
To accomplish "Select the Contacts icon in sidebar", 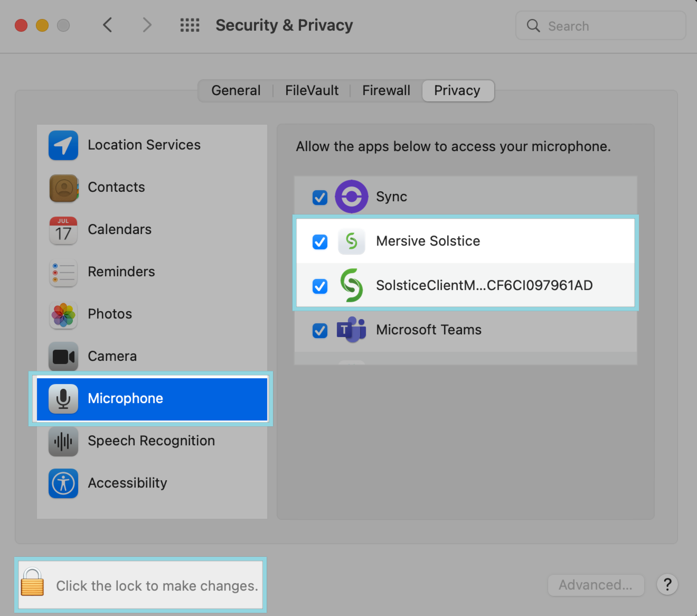I will click(63, 188).
